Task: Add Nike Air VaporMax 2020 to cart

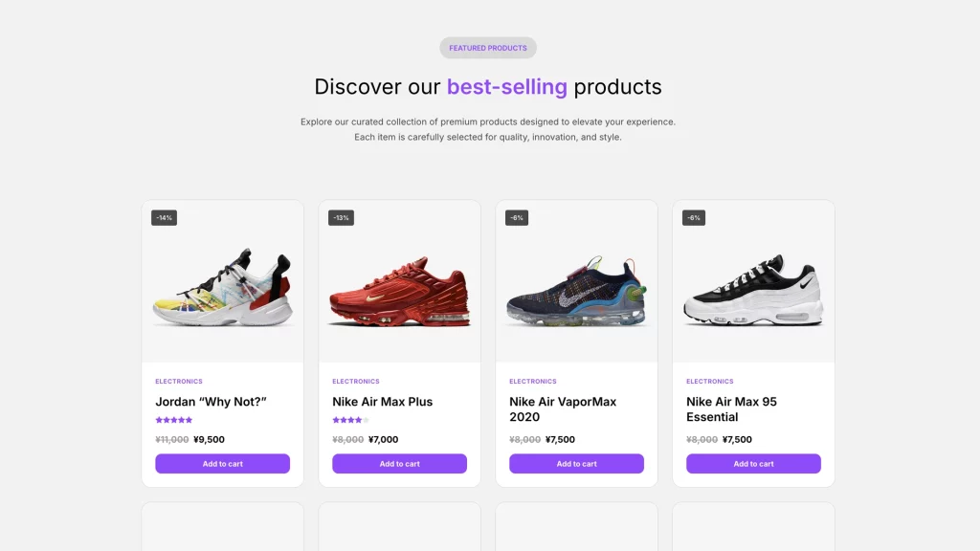Action: tap(576, 464)
